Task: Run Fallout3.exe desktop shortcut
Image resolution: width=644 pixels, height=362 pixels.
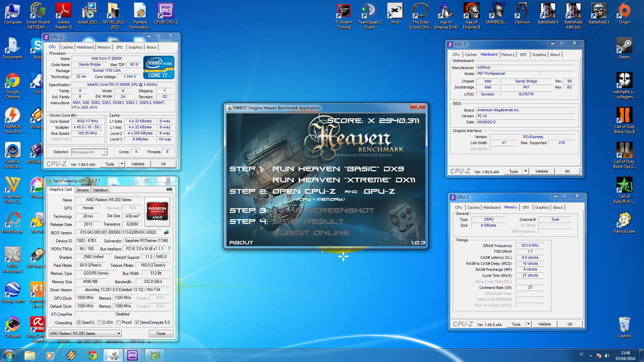Action: (x=624, y=222)
